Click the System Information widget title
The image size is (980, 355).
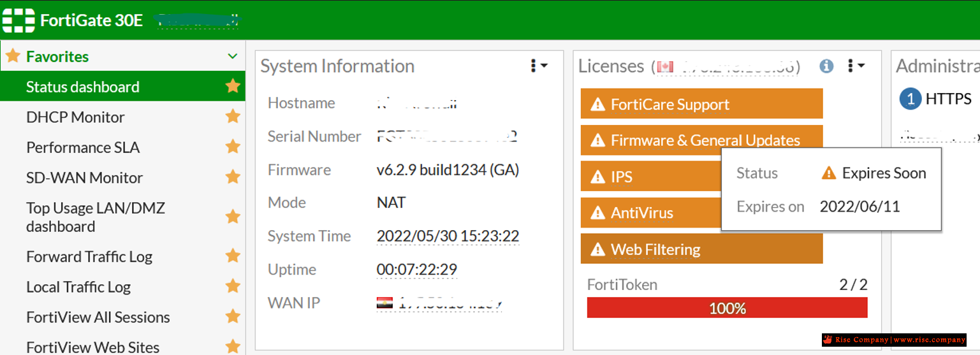point(337,66)
